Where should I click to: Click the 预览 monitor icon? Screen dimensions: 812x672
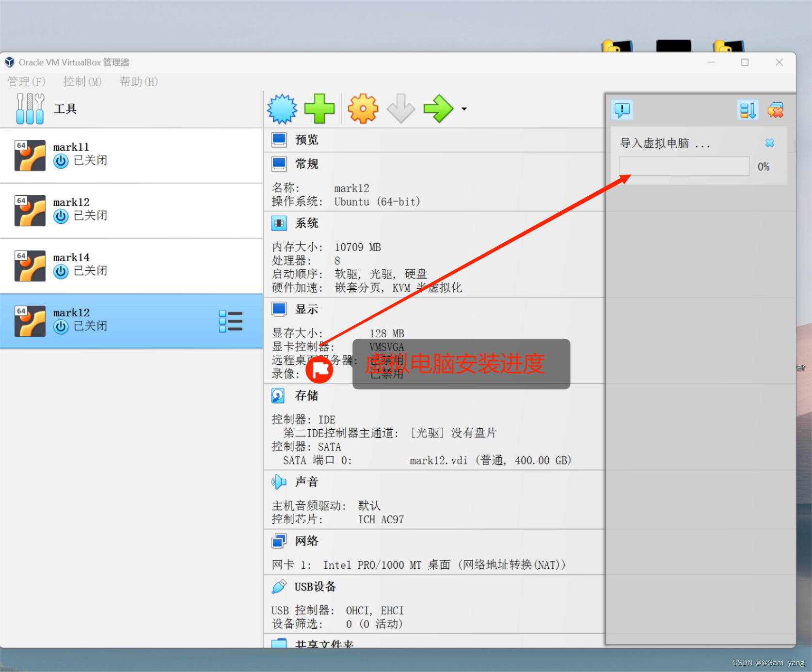(279, 140)
